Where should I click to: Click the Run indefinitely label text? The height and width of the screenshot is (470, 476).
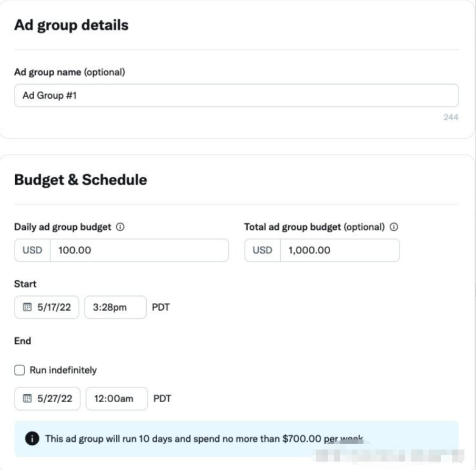[63, 370]
